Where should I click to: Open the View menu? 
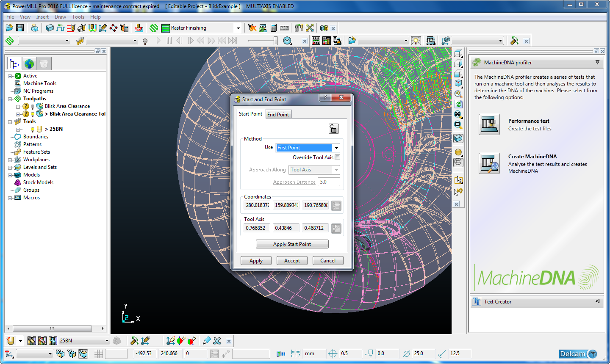pyautogui.click(x=25, y=17)
